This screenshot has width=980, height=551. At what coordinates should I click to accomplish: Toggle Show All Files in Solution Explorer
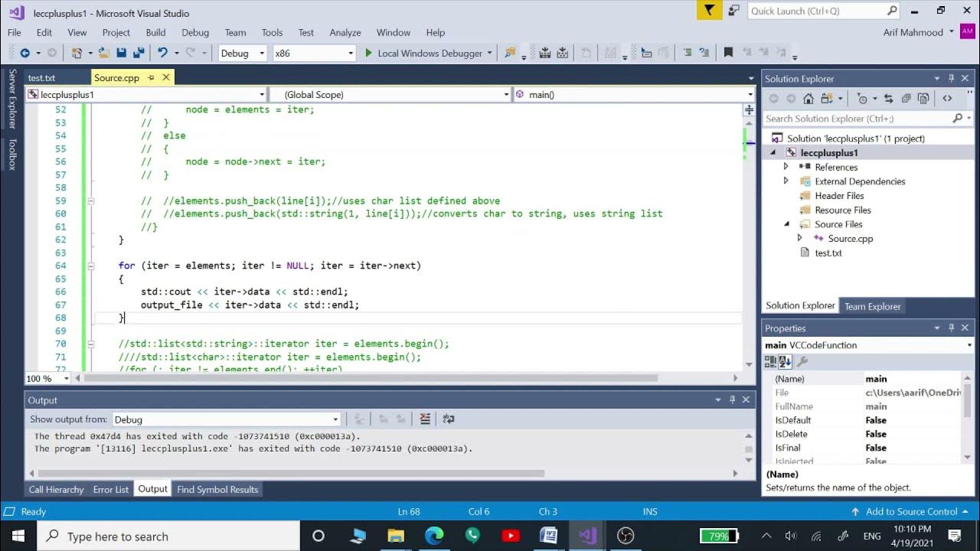pyautogui.click(x=923, y=98)
